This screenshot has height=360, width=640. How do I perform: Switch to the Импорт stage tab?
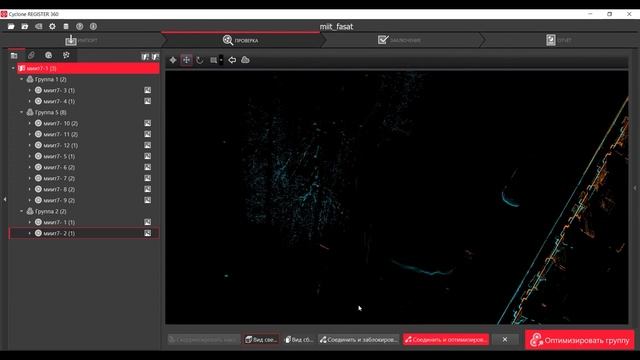82,40
